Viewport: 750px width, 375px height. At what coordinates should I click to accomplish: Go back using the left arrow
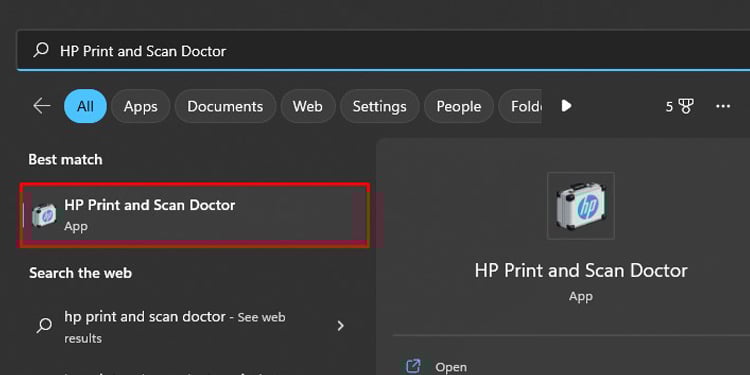click(42, 106)
